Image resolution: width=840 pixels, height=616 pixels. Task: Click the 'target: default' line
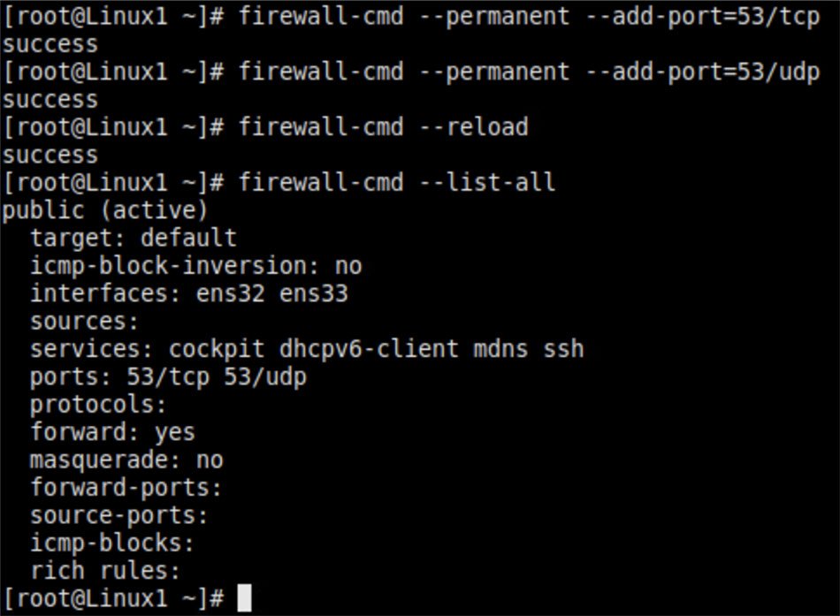[x=134, y=238]
